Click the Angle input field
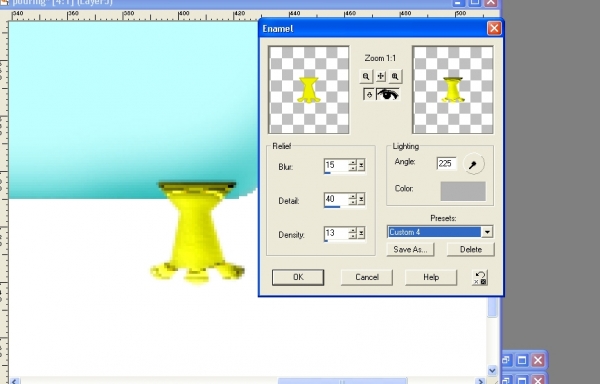This screenshot has width=600, height=384. click(447, 164)
